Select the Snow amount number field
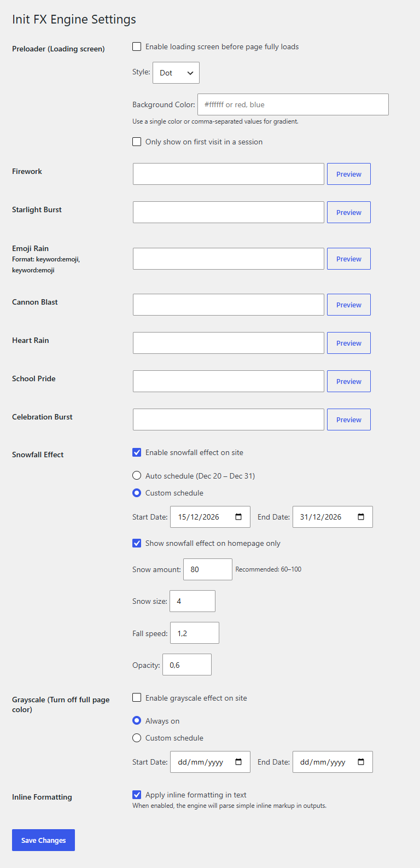Image resolution: width=420 pixels, height=868 pixels. (208, 569)
